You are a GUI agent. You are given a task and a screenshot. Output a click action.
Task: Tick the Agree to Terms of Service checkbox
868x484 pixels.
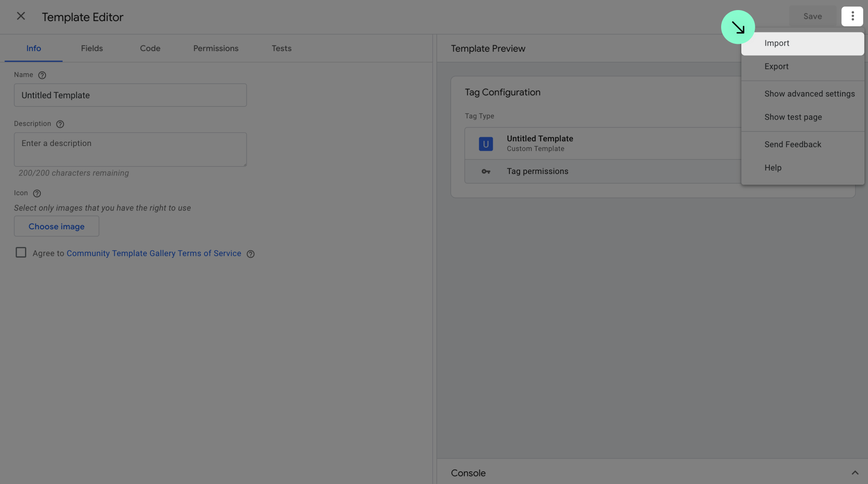coord(21,253)
